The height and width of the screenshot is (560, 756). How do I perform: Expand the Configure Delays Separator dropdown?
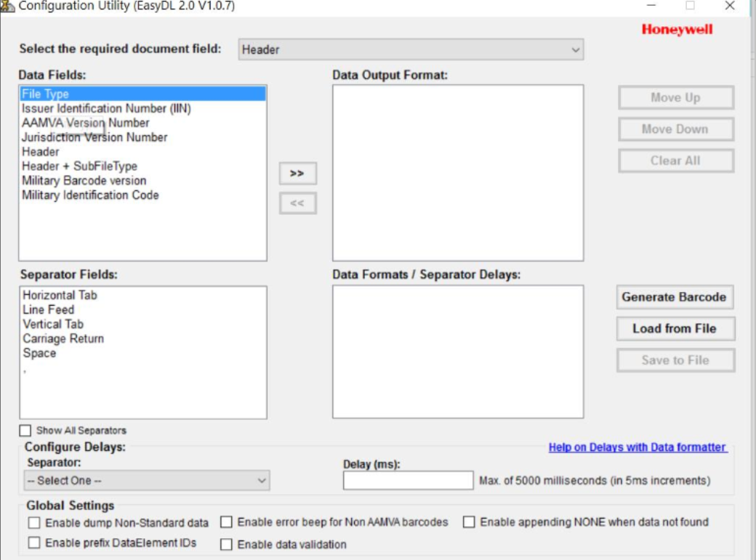pos(147,481)
